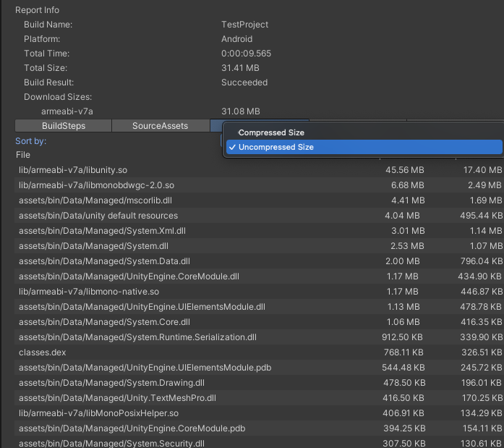
Task: Select the mscorlib.dll file row
Action: pyautogui.click(x=259, y=200)
